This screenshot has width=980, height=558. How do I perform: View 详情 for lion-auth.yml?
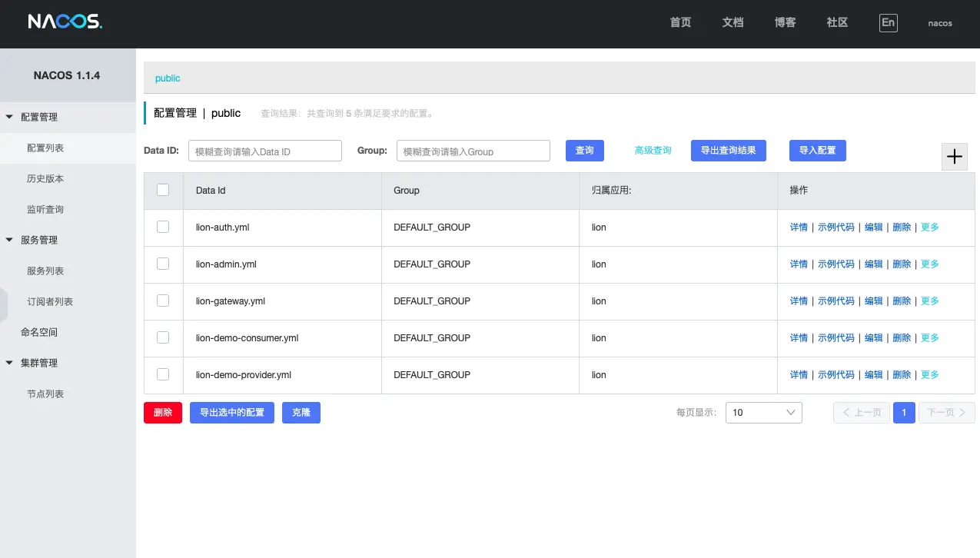(799, 228)
